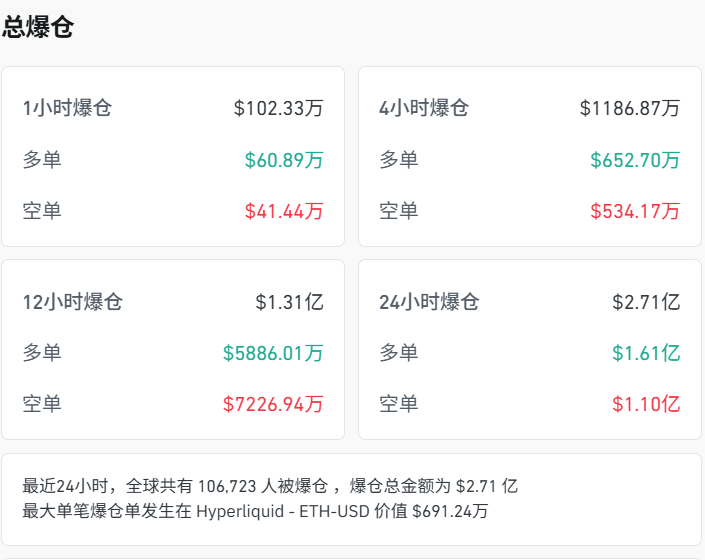Select the green $652.70万 long value
The image size is (705, 560).
635,160
